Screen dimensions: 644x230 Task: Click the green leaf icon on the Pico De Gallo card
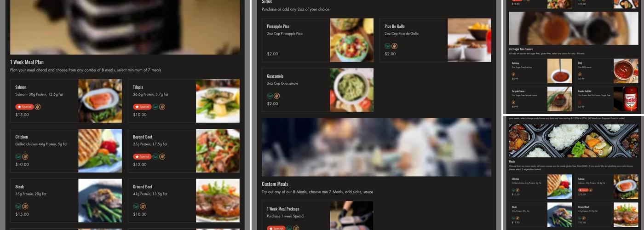pos(388,46)
